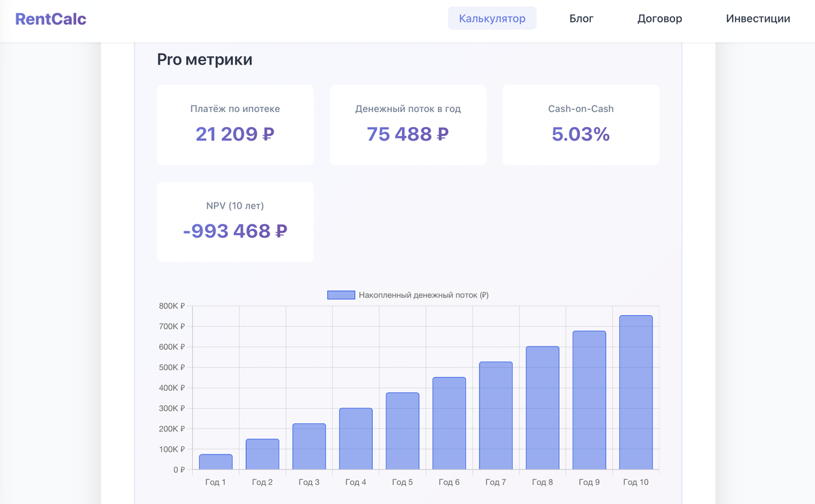The image size is (815, 504).
Task: Toggle the Накопленный денежный поток legend swatch
Action: (341, 295)
